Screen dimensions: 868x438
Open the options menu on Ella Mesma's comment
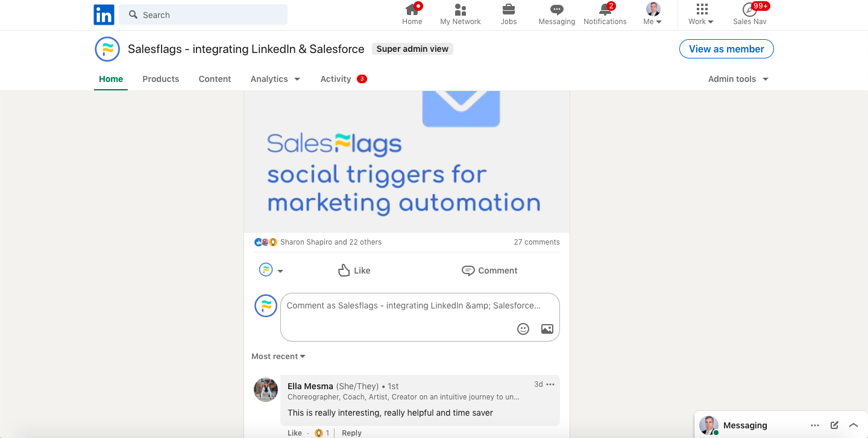pos(550,384)
